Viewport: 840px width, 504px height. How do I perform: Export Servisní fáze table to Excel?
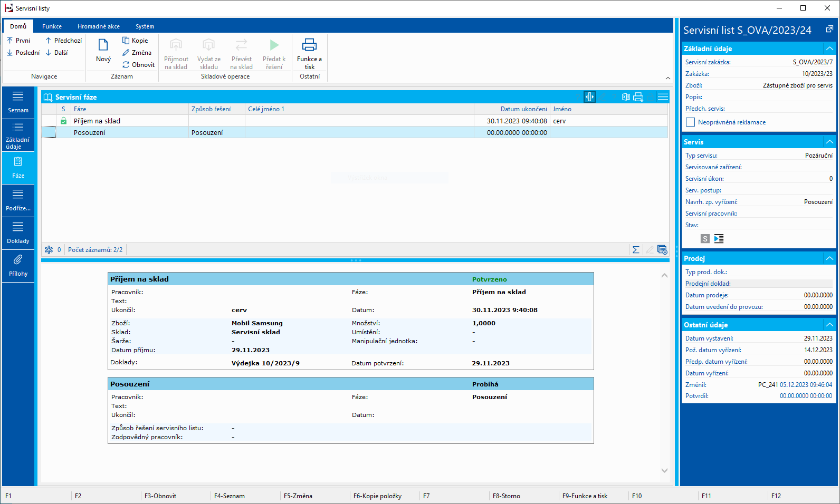[x=626, y=97]
